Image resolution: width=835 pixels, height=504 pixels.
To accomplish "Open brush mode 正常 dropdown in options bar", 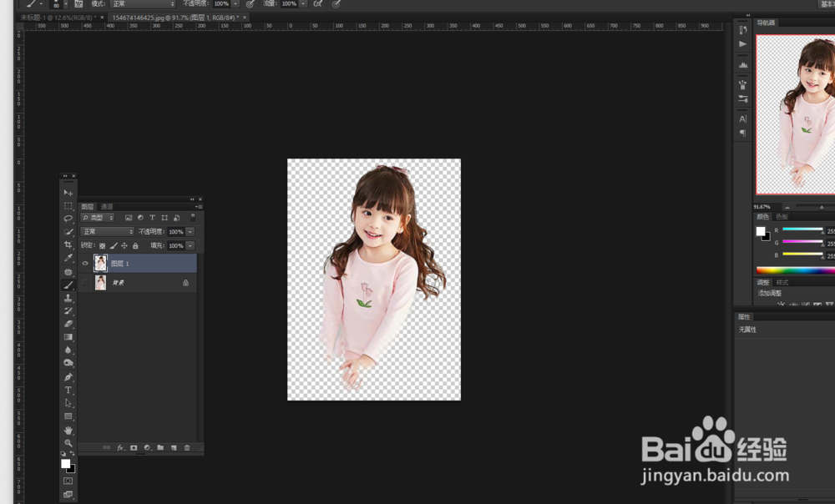I will 144,3.
